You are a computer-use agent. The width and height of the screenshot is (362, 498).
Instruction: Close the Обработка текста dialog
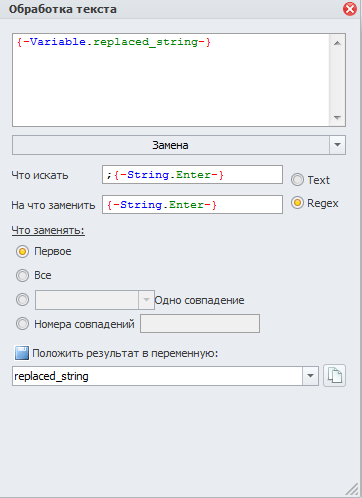(350, 9)
